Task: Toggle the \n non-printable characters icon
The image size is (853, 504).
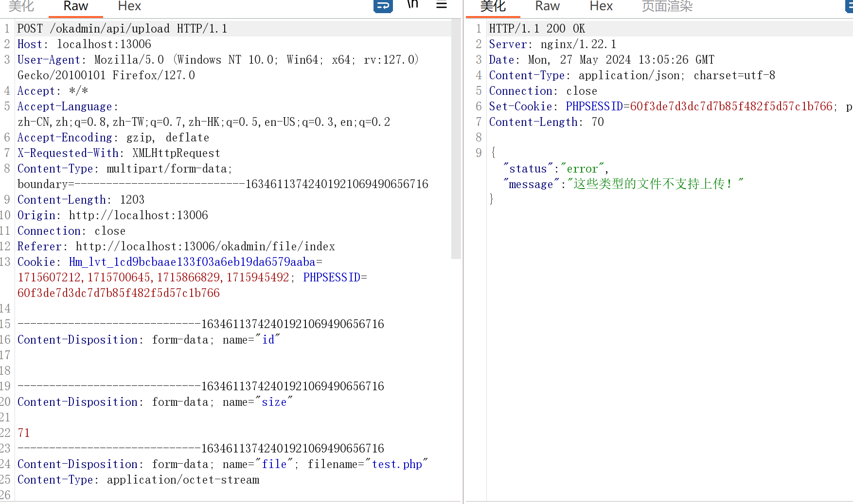Action: point(412,5)
